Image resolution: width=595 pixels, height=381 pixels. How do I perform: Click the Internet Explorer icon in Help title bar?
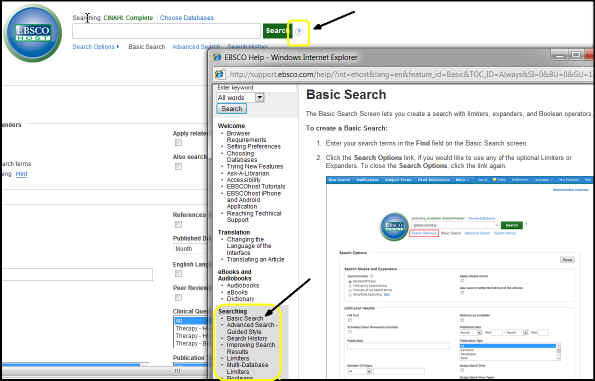click(x=217, y=58)
